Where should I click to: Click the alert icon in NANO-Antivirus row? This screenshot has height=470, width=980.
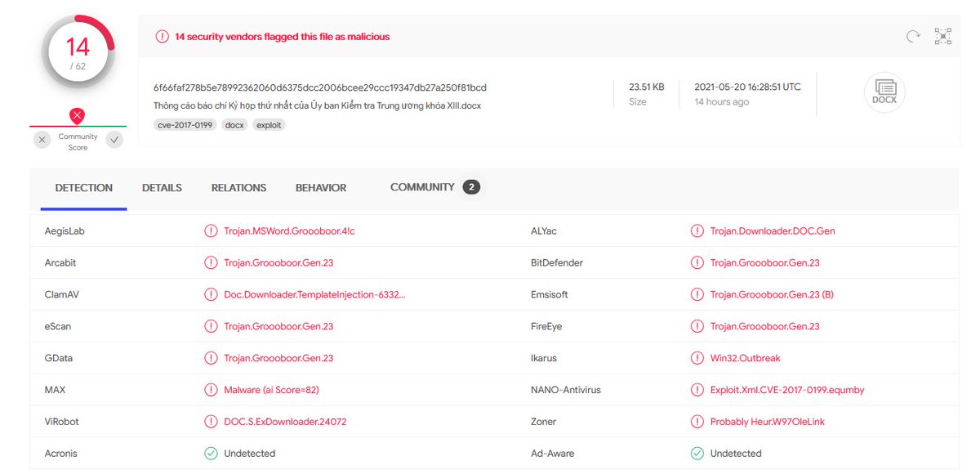(x=697, y=390)
